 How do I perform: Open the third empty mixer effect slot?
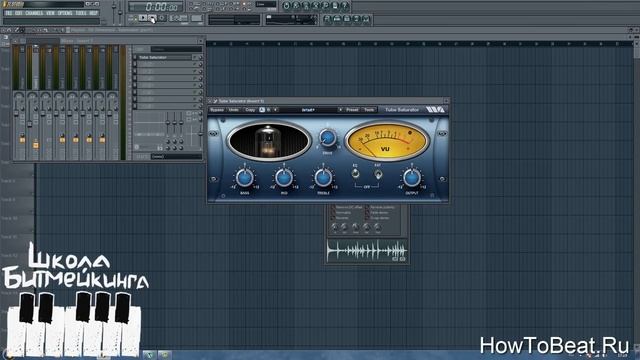[x=165, y=78]
